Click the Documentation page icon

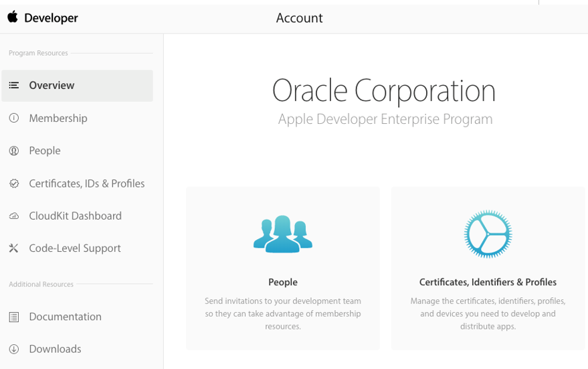tap(14, 317)
